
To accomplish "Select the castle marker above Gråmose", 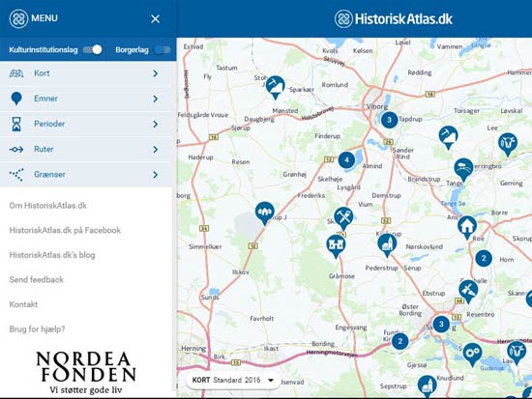I will point(336,245).
